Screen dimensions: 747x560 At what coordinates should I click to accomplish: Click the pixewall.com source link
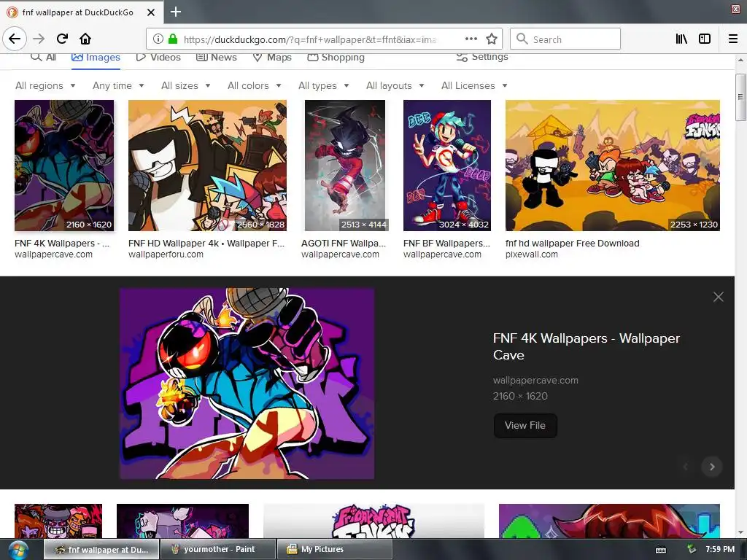click(532, 254)
